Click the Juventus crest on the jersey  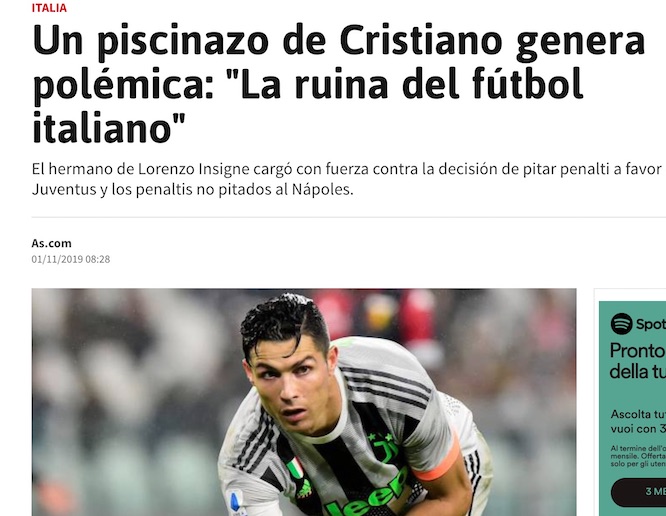[x=381, y=448]
